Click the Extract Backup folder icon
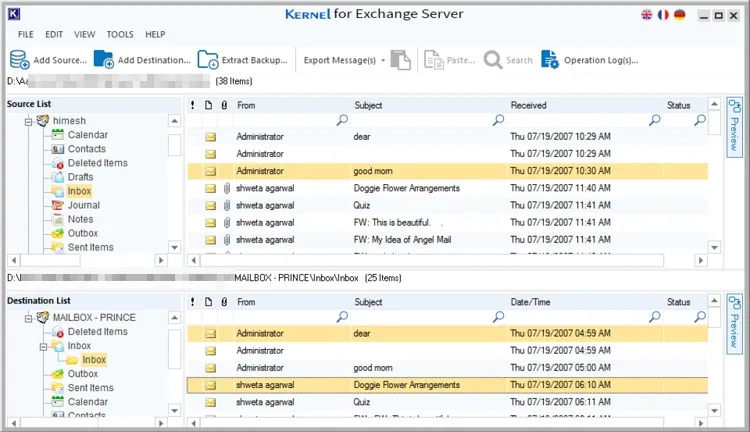The width and height of the screenshot is (750, 432). tap(208, 60)
